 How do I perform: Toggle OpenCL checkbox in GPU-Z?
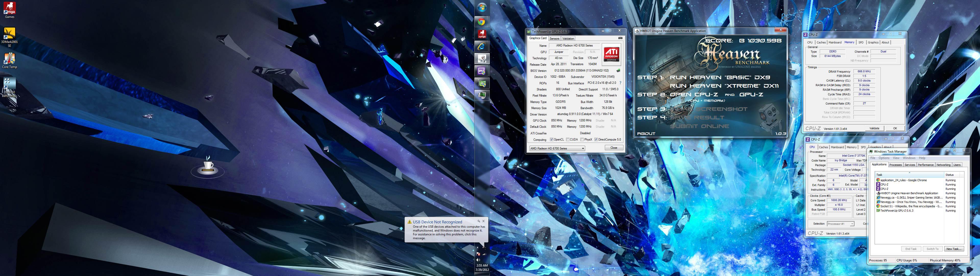(x=552, y=140)
